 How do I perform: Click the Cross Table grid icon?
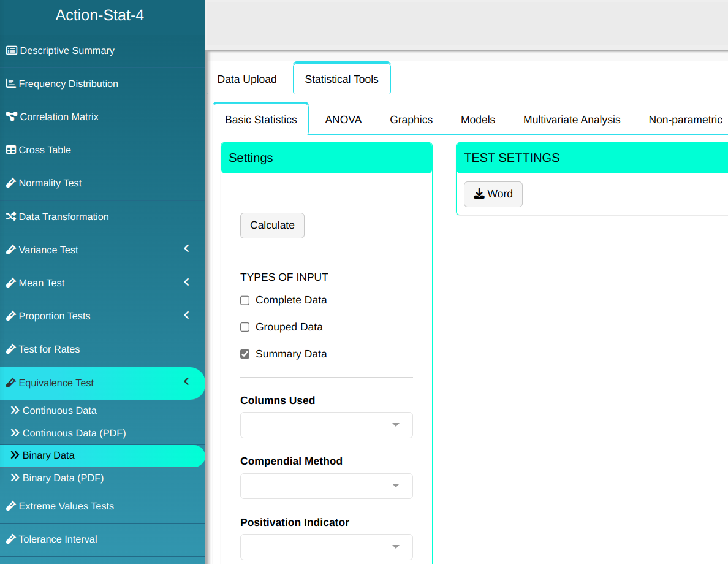click(x=10, y=150)
